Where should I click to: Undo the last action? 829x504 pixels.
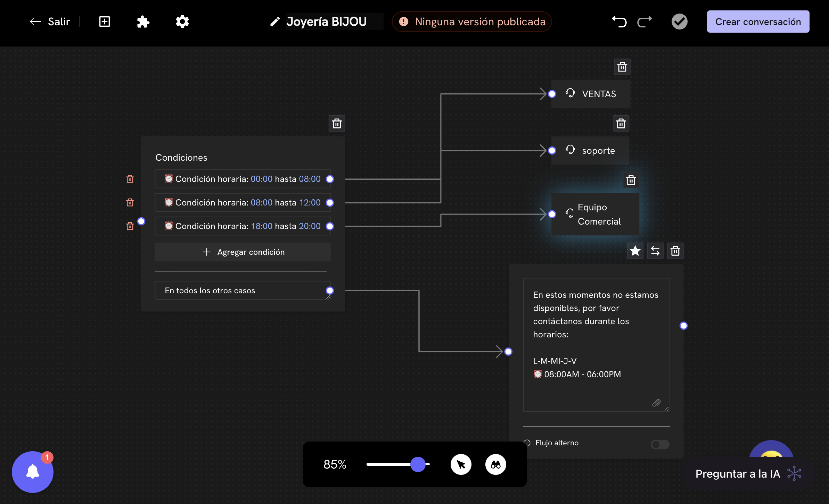click(x=619, y=22)
